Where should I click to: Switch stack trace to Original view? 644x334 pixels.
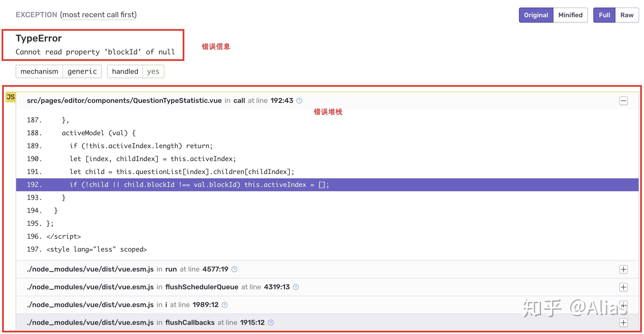[536, 15]
